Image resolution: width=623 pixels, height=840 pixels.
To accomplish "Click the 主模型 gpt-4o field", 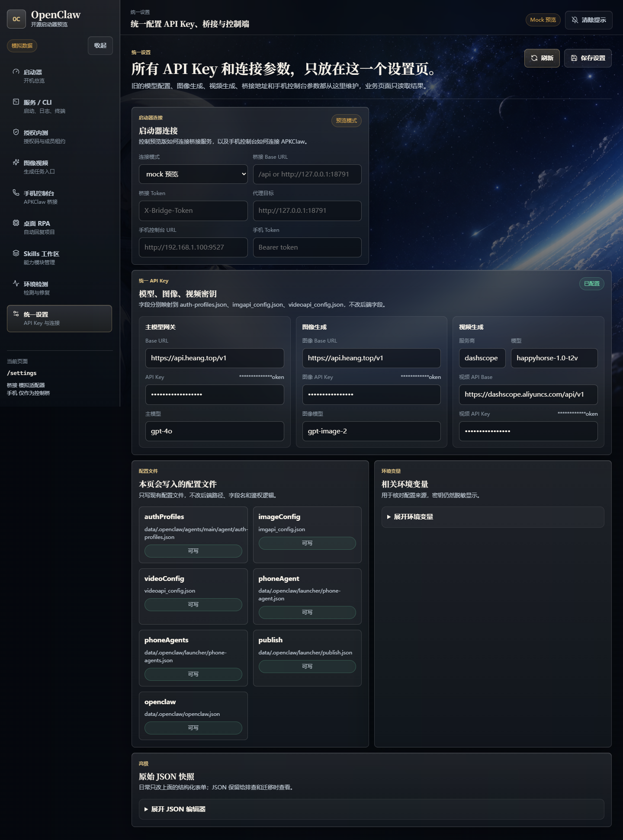I will coord(215,431).
